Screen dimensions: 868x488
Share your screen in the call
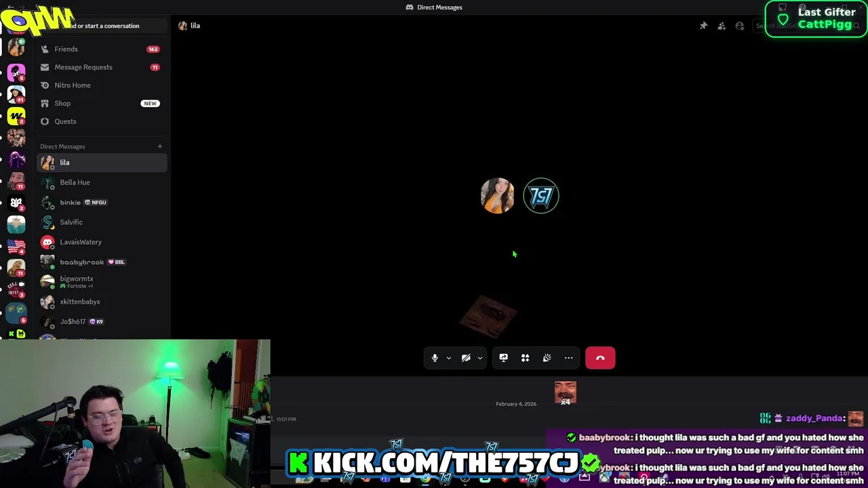(x=503, y=358)
